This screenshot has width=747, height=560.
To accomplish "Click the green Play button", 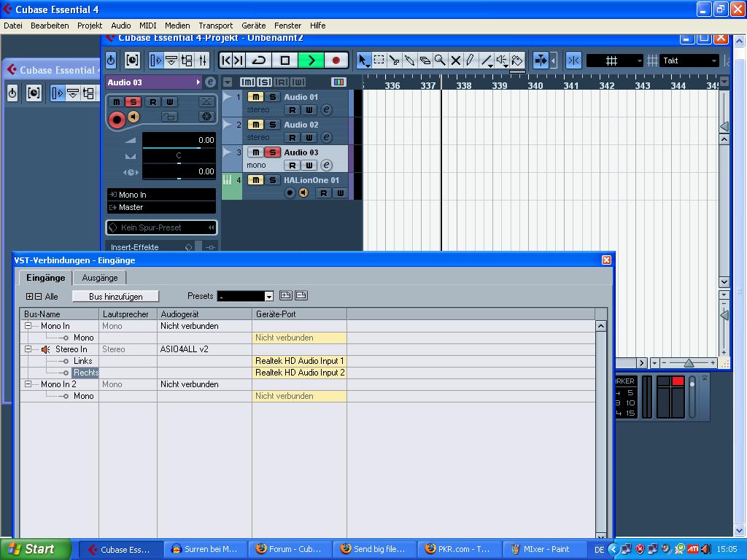I will click(x=311, y=61).
